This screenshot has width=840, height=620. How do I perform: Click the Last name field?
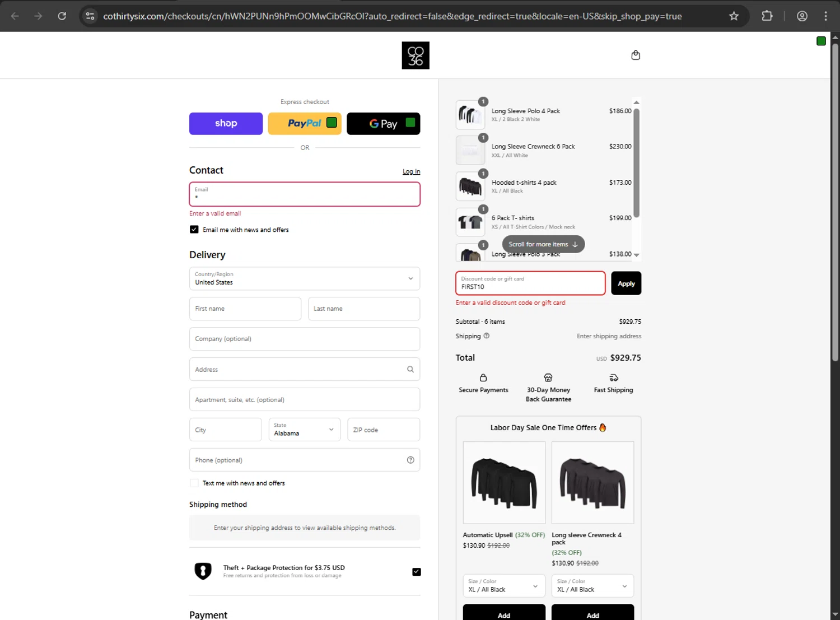coord(364,309)
